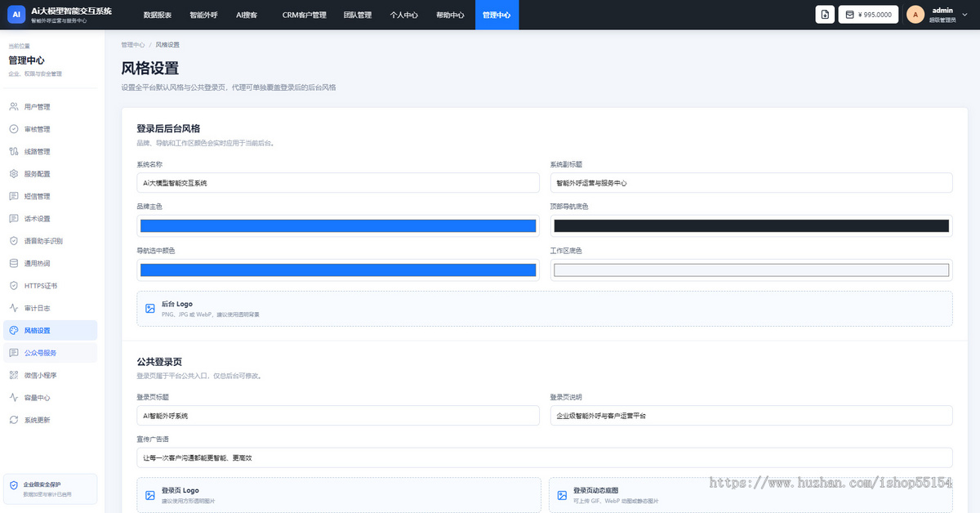Open 用户管理 via its people icon

pos(14,107)
